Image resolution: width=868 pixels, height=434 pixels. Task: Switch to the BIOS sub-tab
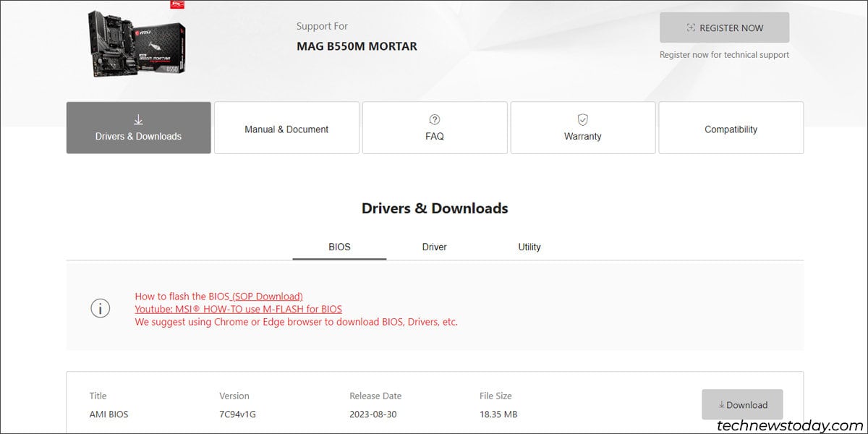pyautogui.click(x=339, y=247)
